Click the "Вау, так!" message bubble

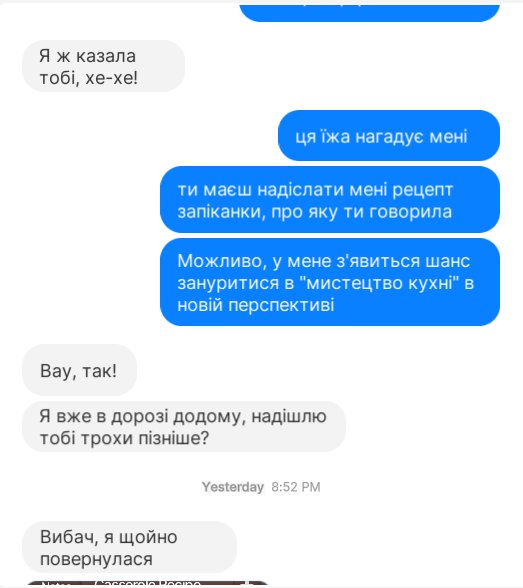coord(79,370)
